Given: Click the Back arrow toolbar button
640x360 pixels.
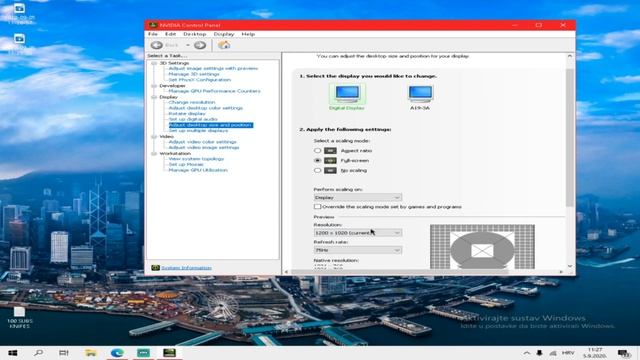Looking at the screenshot, I should click(x=157, y=45).
